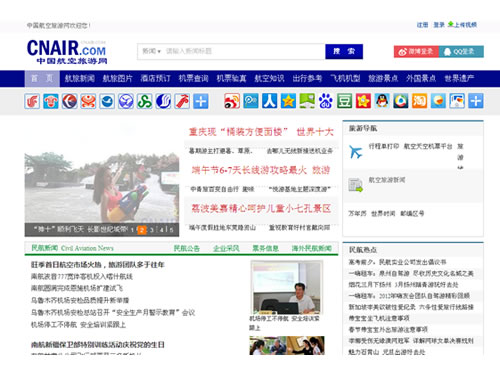Click the search keyword input field

coord(243,51)
